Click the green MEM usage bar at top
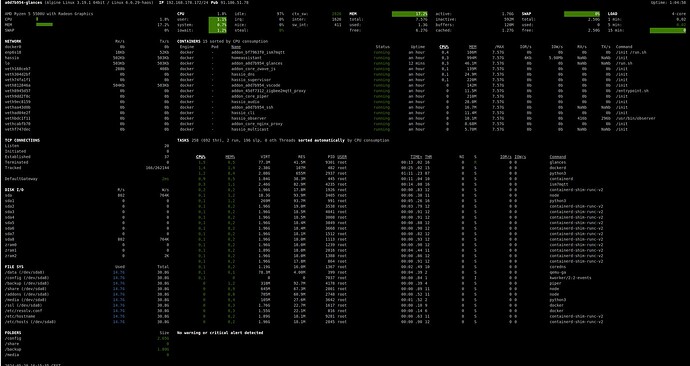The width and height of the screenshot is (690, 366). coord(409,14)
